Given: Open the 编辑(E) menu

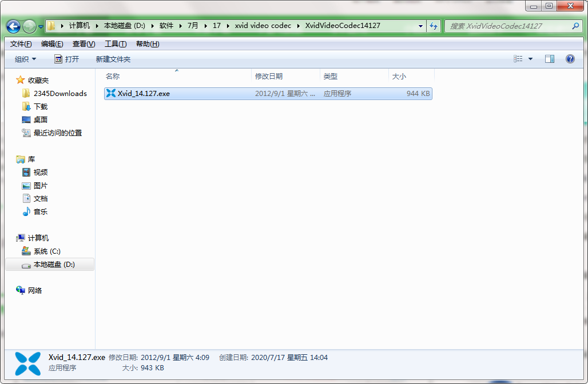Looking at the screenshot, I should point(52,44).
